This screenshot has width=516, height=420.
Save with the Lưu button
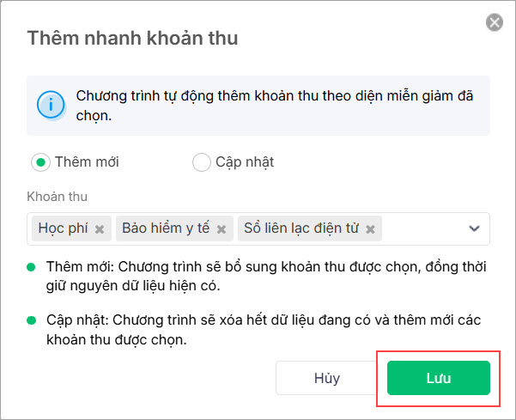(438, 378)
